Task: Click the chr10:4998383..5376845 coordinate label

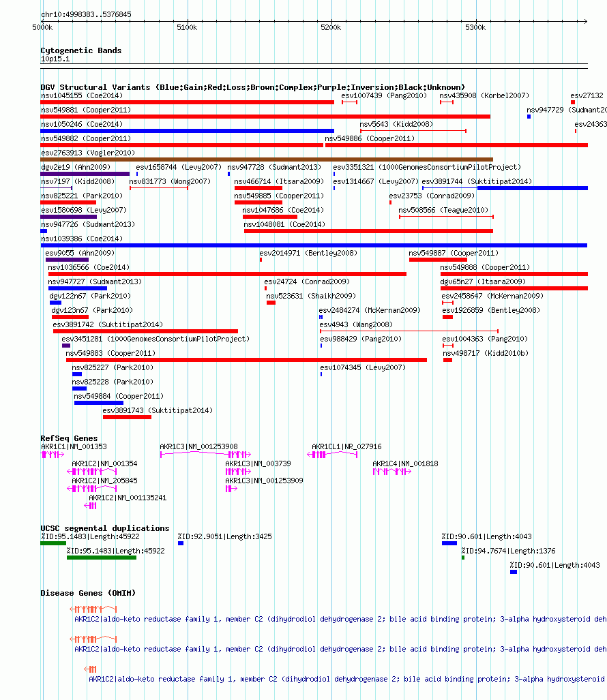Action: coord(86,14)
